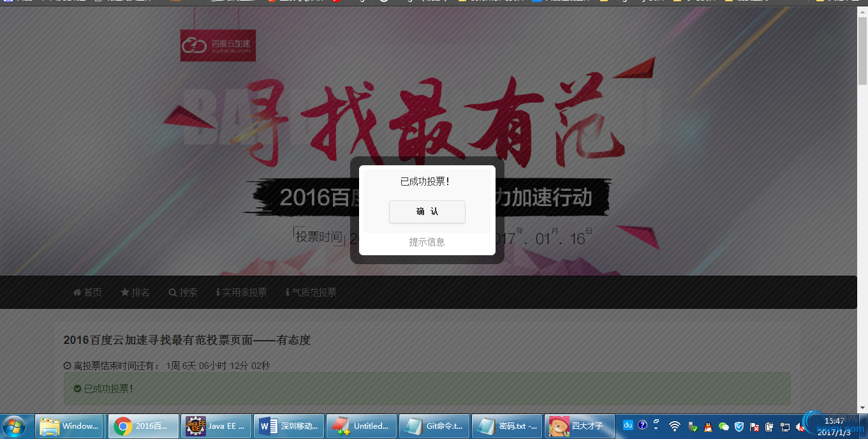
Task: Click the Windows Start orb
Action: click(15, 426)
